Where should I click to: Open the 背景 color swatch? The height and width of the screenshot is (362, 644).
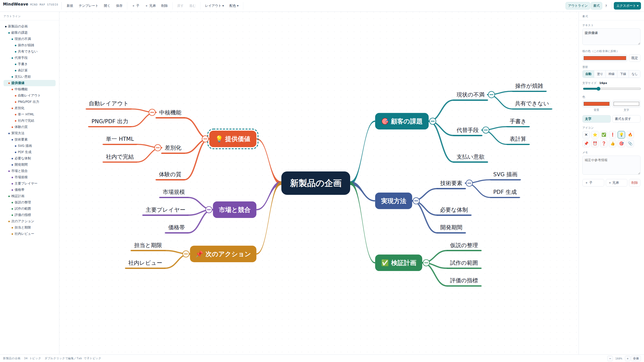tap(596, 104)
